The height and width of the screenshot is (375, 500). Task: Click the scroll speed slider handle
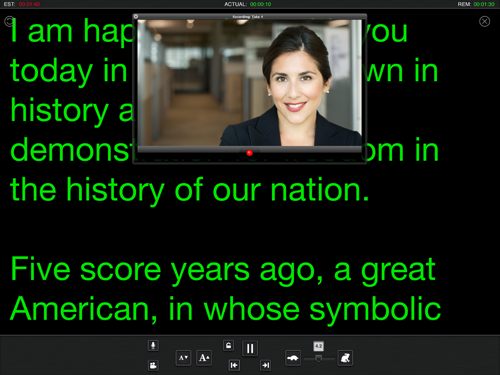[x=319, y=359]
